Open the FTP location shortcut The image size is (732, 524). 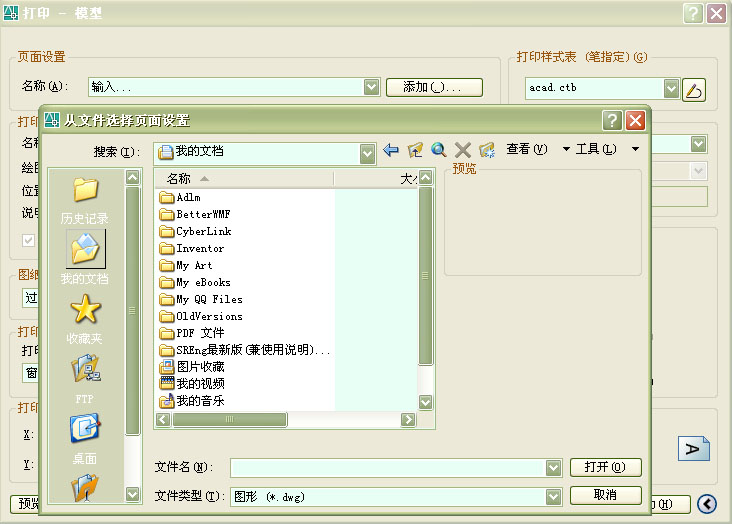click(x=85, y=379)
